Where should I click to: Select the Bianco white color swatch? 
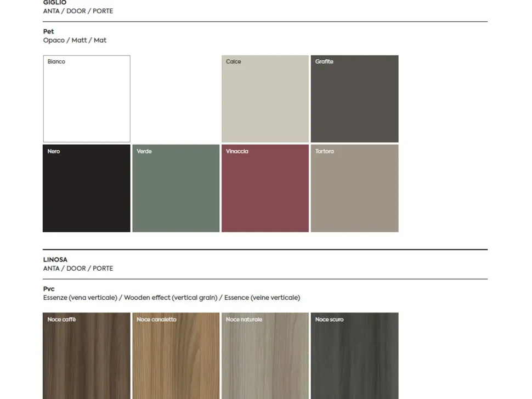87,99
